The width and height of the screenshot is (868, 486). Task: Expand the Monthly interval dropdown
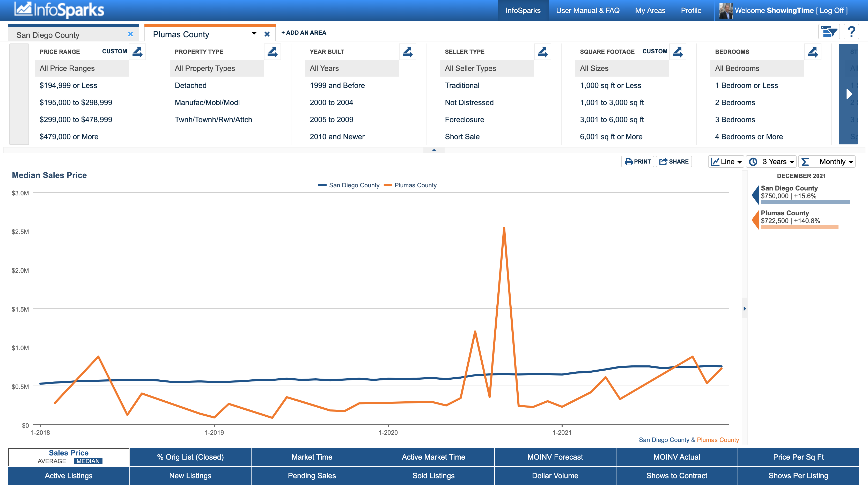click(827, 162)
